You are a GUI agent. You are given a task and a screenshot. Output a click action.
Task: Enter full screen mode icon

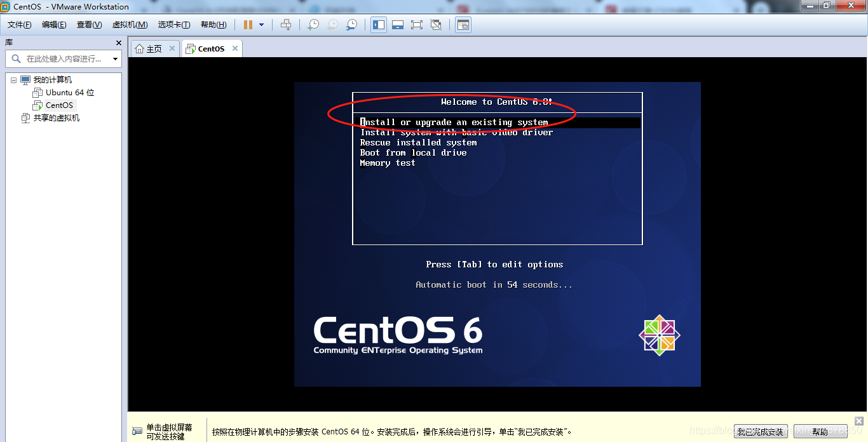point(417,25)
